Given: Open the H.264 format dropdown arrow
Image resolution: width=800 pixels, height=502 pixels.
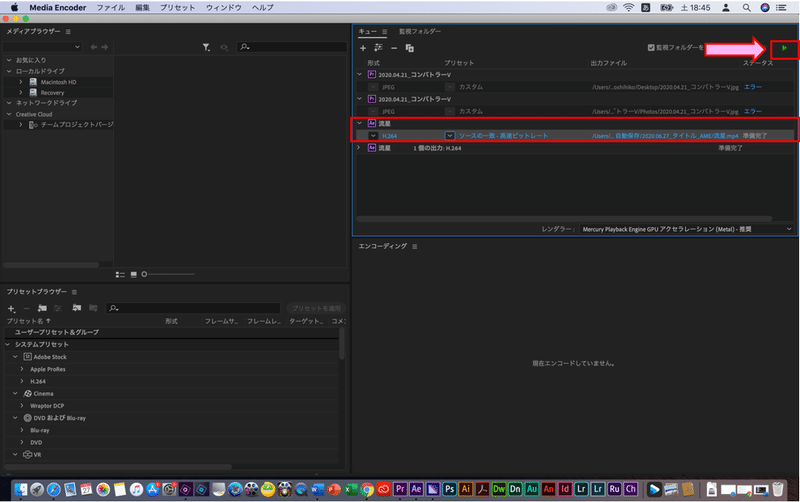Looking at the screenshot, I should (373, 136).
